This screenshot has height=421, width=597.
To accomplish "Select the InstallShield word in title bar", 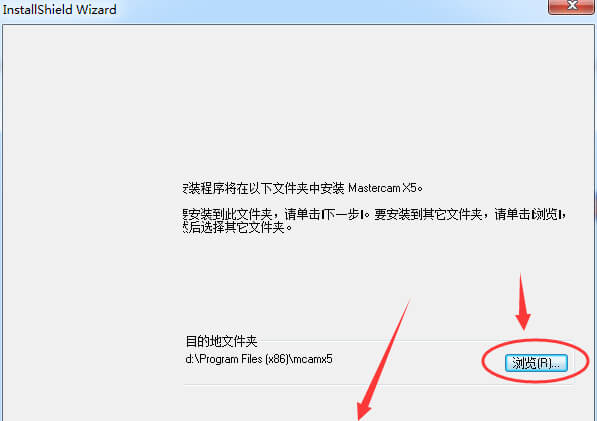I will click(x=37, y=10).
